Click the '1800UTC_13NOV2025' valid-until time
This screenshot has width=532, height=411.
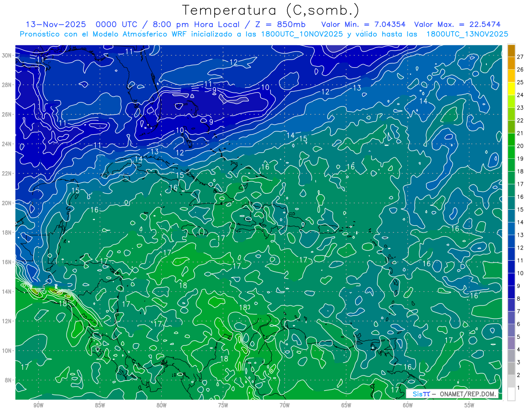467,34
